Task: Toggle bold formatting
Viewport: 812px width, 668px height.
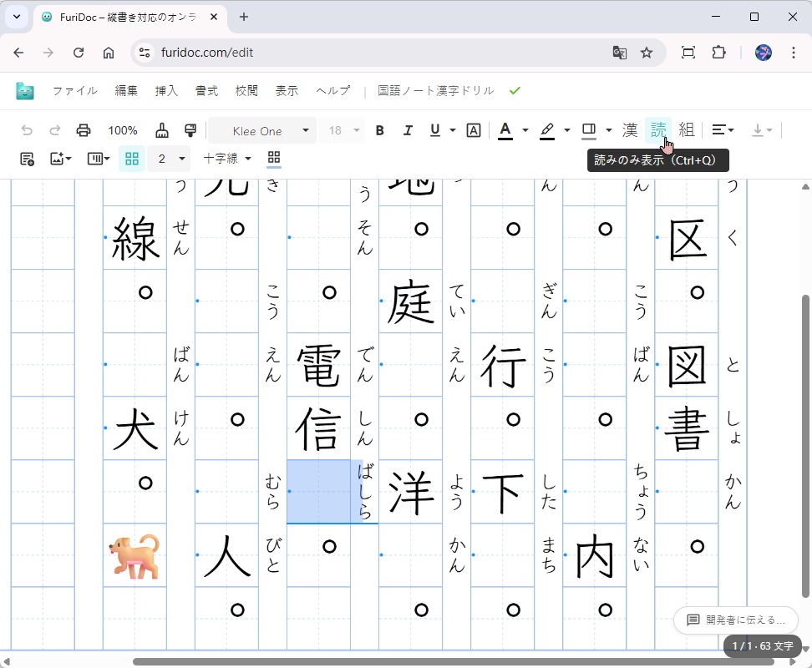Action: click(x=379, y=130)
